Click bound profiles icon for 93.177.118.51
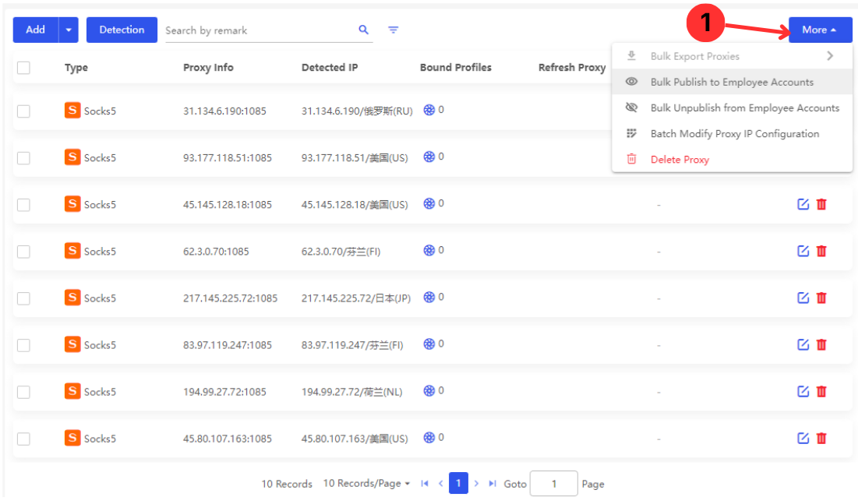This screenshot has height=504, width=858. pos(429,157)
